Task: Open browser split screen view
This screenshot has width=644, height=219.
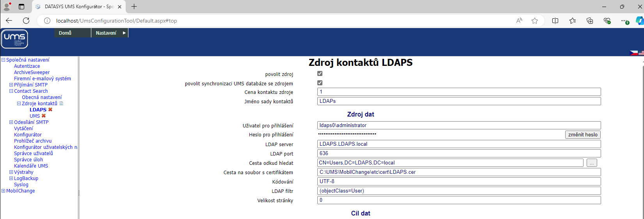Action: [x=555, y=21]
